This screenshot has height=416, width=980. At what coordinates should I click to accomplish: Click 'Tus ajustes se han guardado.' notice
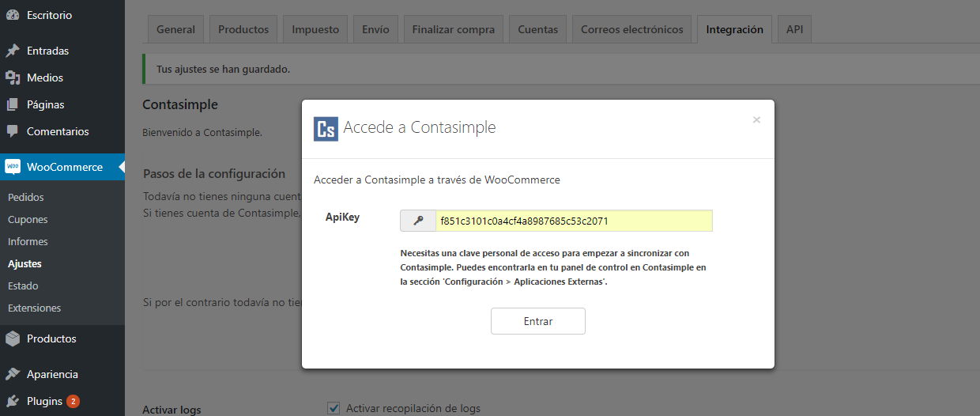(x=223, y=69)
